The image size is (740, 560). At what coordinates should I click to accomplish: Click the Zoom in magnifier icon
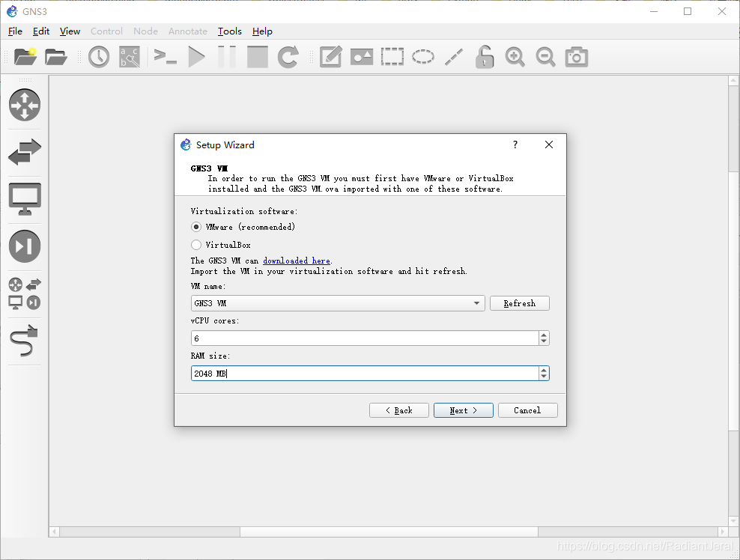pyautogui.click(x=515, y=57)
